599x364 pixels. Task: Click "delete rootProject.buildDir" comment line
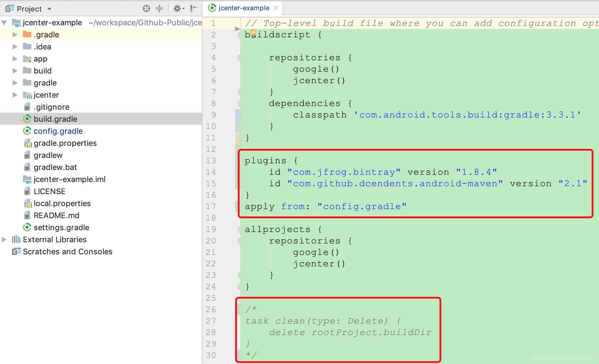350,332
